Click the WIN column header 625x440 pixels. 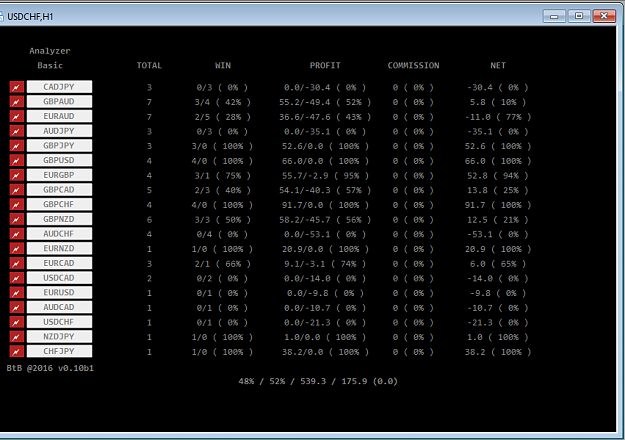(x=223, y=65)
